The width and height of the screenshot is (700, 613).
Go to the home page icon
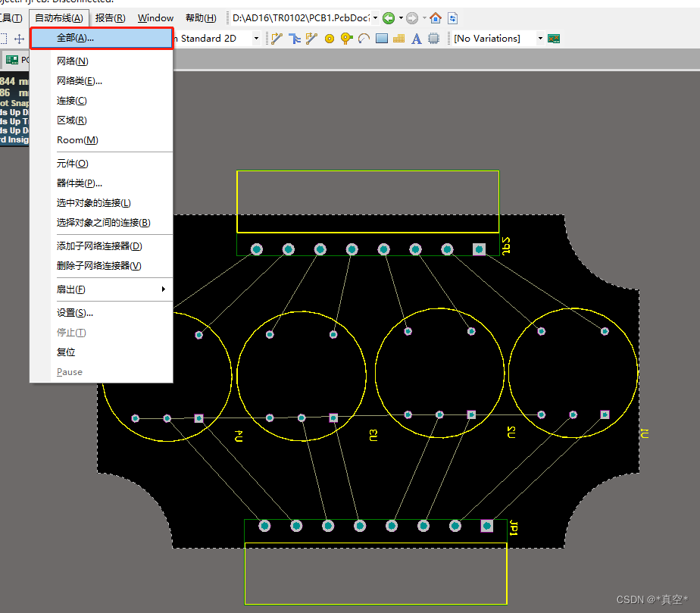(436, 18)
